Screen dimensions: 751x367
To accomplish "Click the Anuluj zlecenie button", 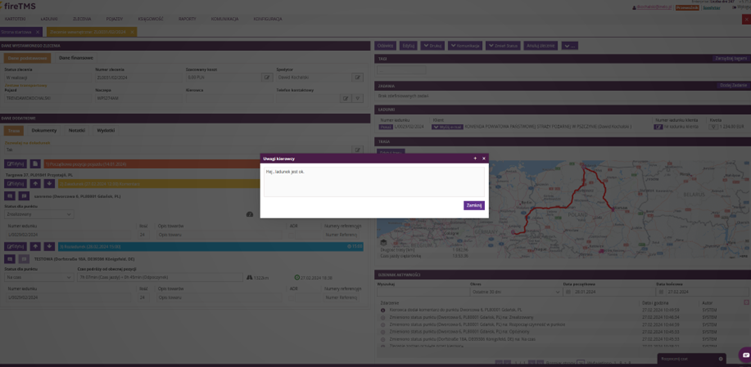I will point(541,46).
